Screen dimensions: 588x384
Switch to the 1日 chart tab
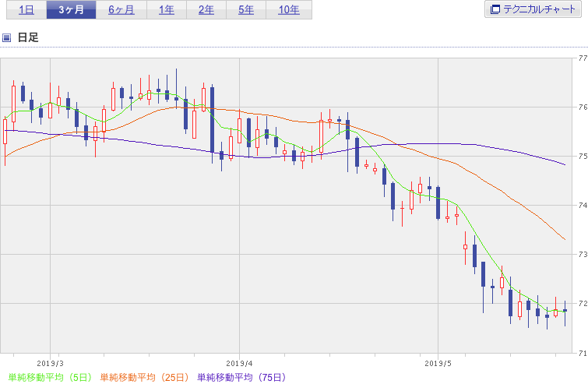coord(26,9)
